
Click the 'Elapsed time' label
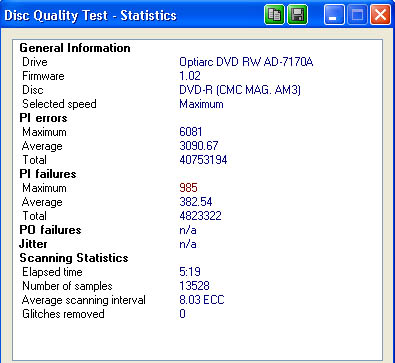52,272
